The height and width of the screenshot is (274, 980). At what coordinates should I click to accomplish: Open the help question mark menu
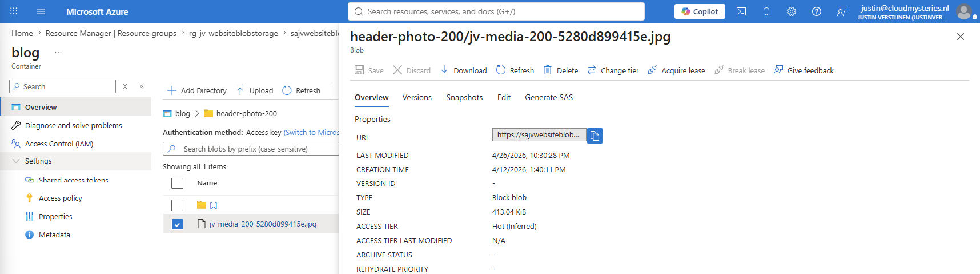[817, 11]
